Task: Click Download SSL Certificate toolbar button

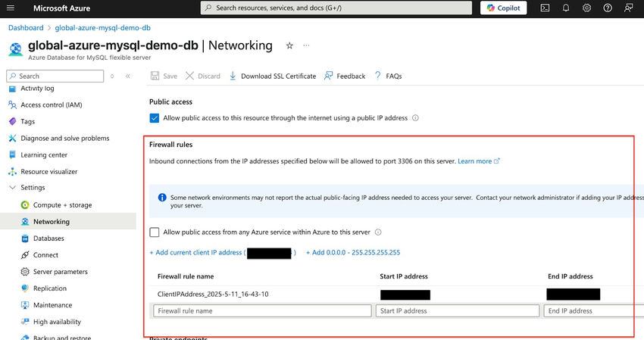Action: pyautogui.click(x=272, y=76)
